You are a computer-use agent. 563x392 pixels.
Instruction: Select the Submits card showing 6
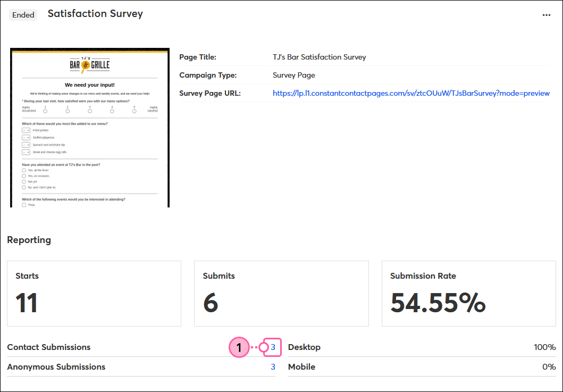point(281,294)
